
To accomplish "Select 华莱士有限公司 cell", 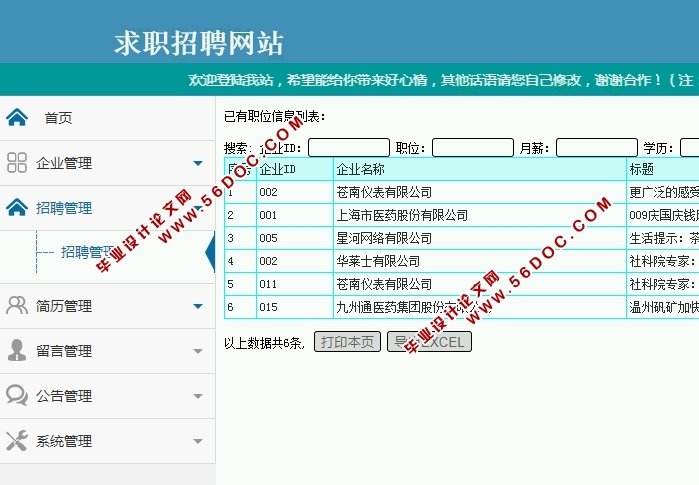I will click(480, 261).
